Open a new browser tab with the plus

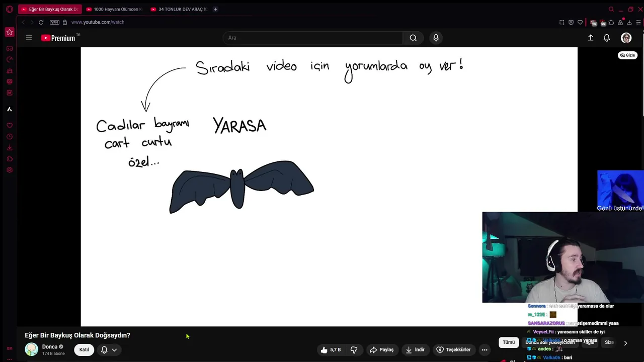pos(215,9)
